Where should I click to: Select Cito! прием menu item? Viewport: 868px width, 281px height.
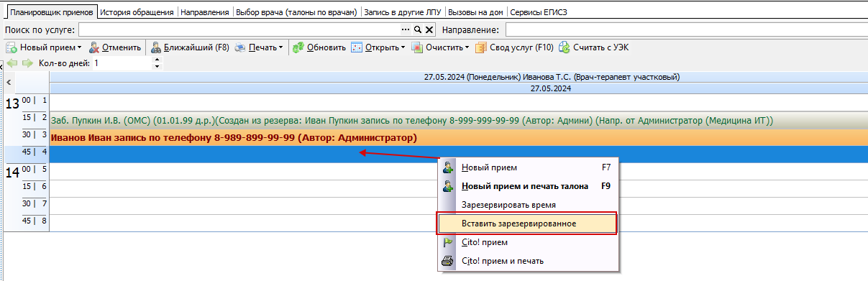527,242
